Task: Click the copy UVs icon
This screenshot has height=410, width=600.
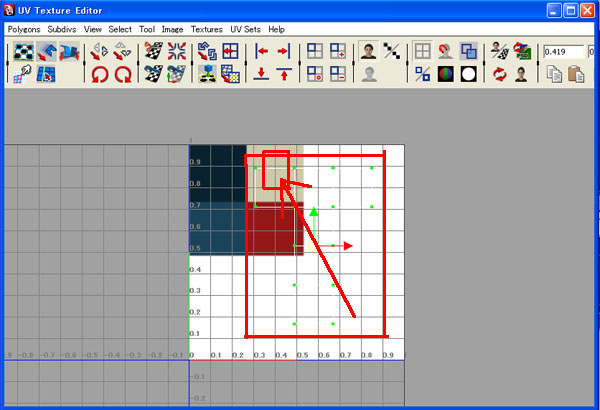Action: (x=555, y=73)
